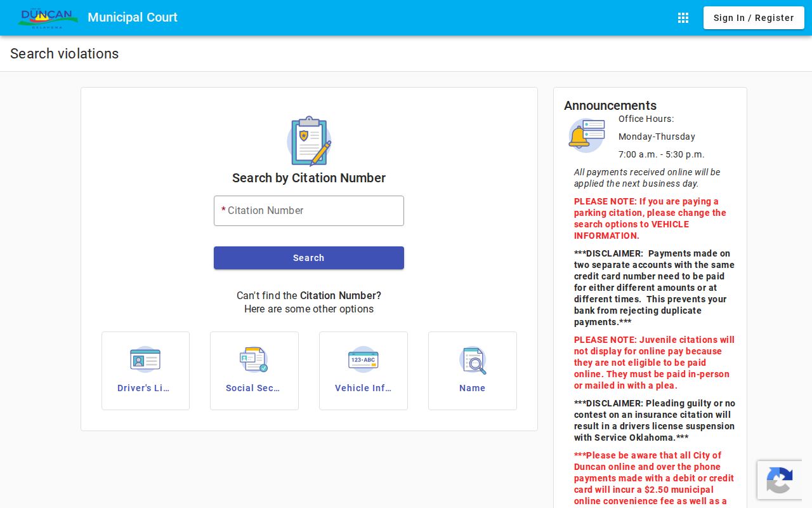The image size is (812, 508).
Task: Submit the citation Search button
Action: [x=309, y=258]
